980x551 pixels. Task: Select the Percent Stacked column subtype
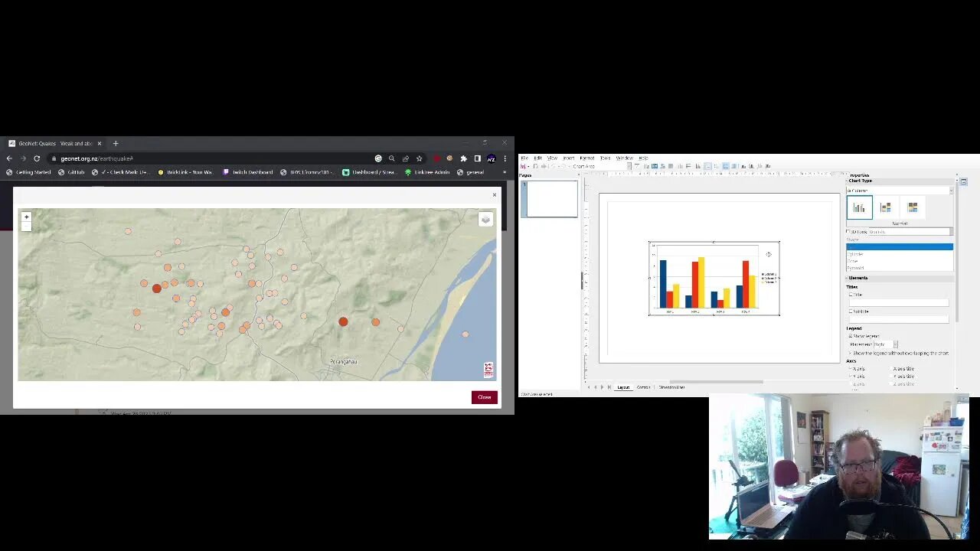912,207
